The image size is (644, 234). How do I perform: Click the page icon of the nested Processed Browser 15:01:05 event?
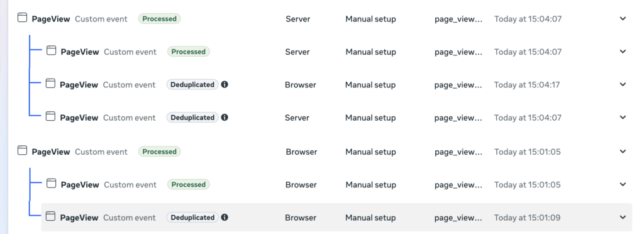[51, 183]
